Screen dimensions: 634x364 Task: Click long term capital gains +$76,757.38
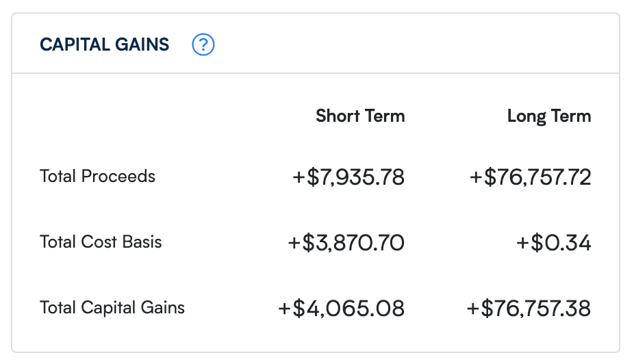(x=528, y=309)
